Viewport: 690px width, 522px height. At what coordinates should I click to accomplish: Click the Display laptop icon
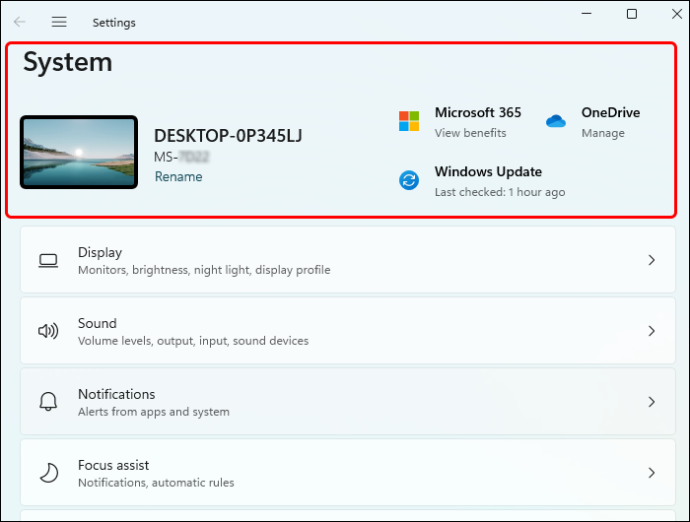coord(48,261)
